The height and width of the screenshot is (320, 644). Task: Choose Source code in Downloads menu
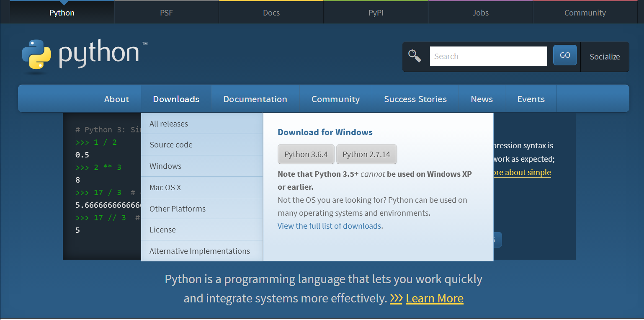point(171,145)
